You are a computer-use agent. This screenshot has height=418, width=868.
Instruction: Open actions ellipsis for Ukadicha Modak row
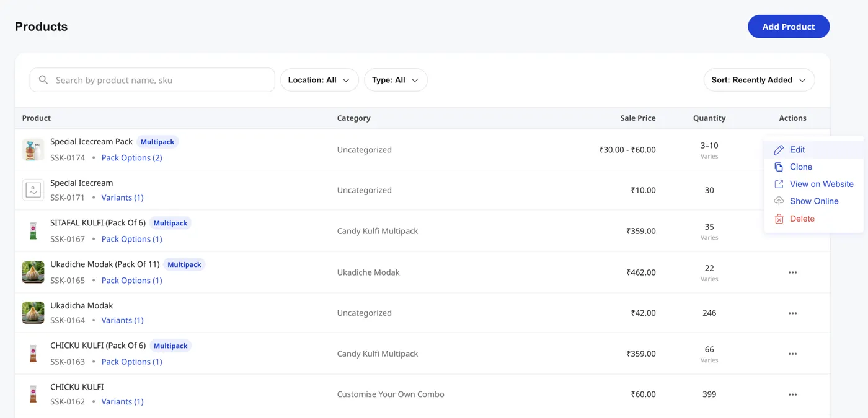792,313
